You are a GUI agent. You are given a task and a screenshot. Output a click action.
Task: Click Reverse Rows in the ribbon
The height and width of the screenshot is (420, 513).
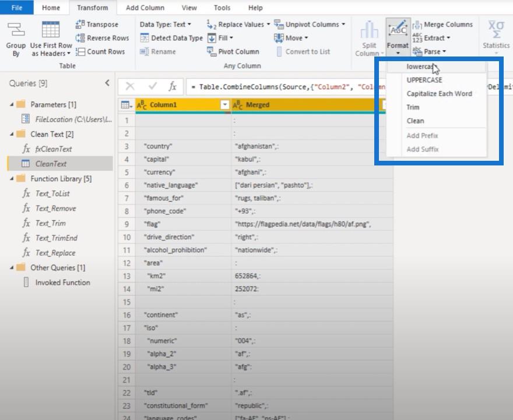[102, 38]
